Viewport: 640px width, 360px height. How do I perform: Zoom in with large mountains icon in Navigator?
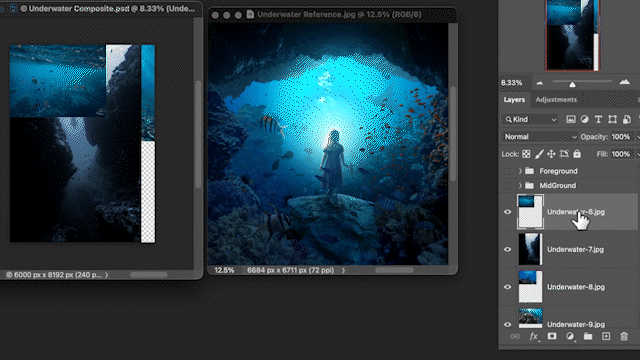click(624, 82)
